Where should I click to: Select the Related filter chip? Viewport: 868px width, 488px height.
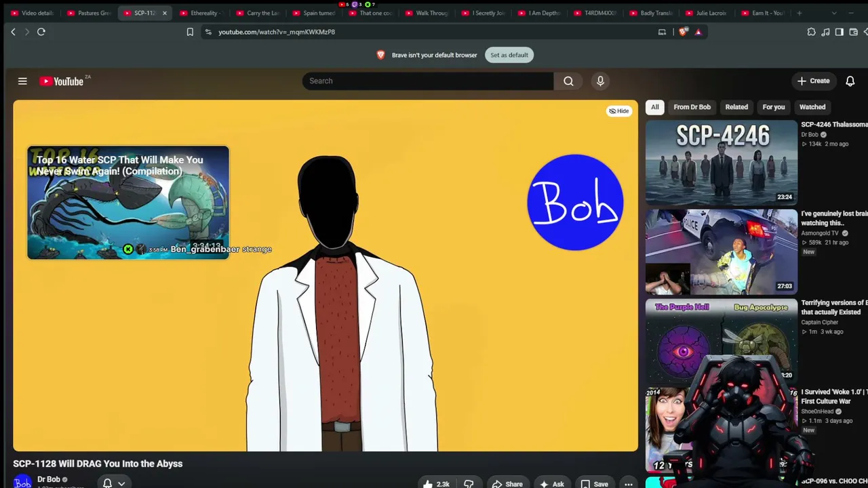click(736, 107)
